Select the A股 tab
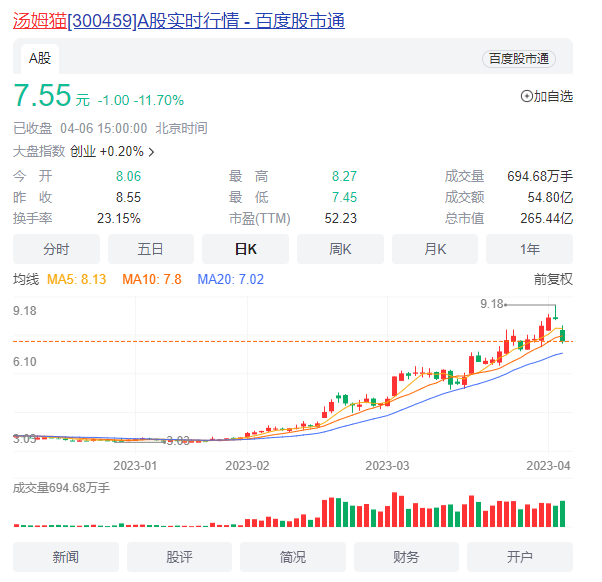 [40, 59]
